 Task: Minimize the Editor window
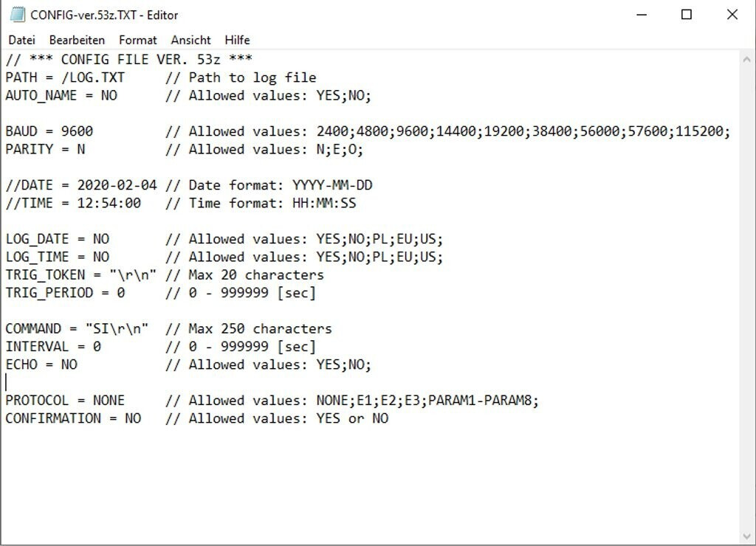641,15
